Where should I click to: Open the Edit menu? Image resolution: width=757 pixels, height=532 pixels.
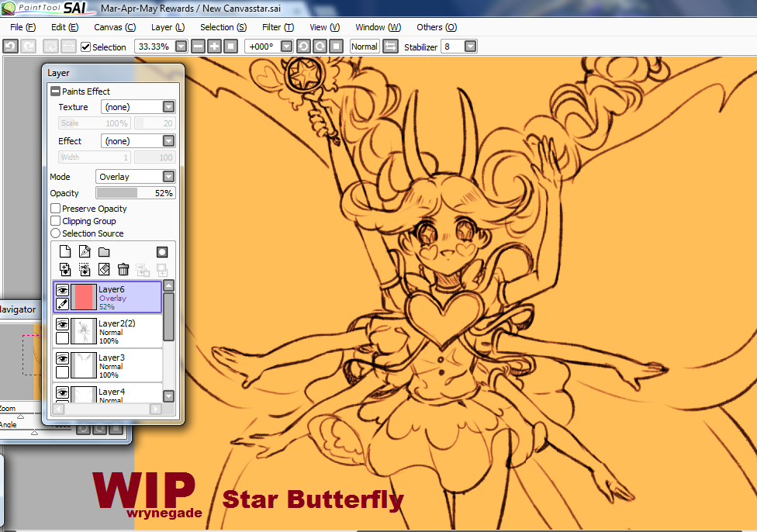pos(64,27)
